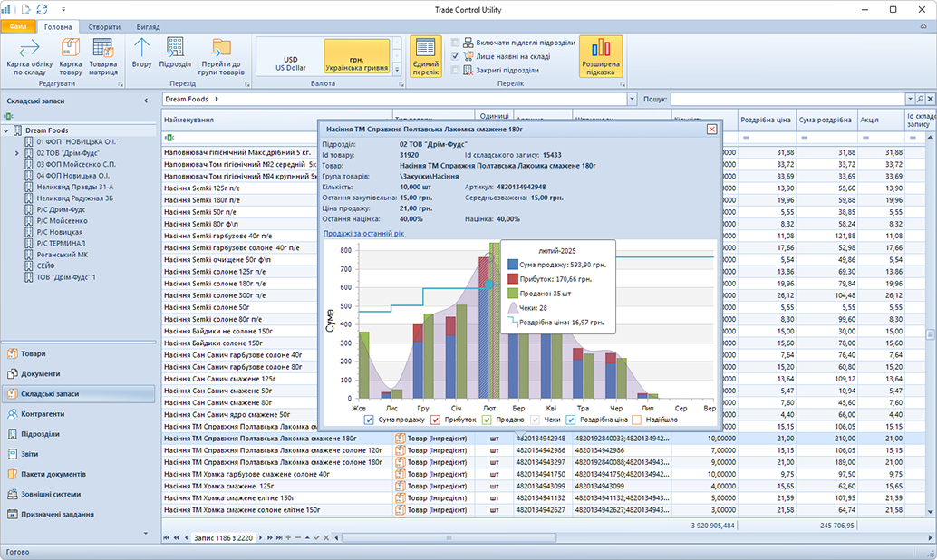The image size is (937, 560).
Task: Enable Включати підлеглі підрозділи checkbox
Action: pyautogui.click(x=456, y=43)
